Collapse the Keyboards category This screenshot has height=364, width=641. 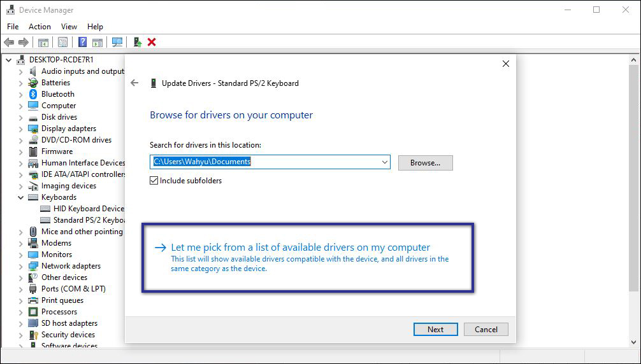pos(20,197)
